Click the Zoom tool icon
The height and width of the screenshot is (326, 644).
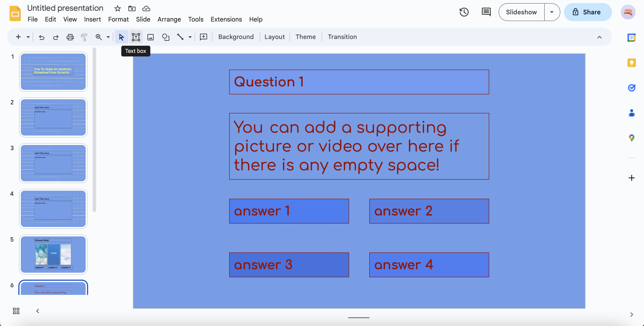[99, 37]
